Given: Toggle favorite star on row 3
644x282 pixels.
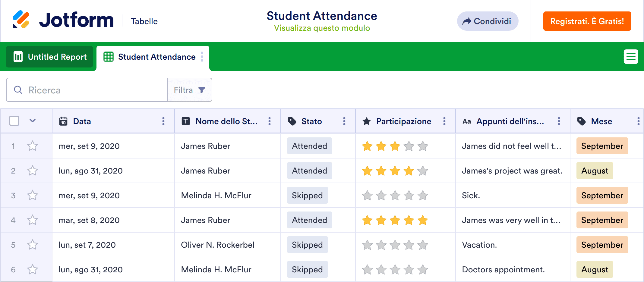Looking at the screenshot, I should point(33,196).
